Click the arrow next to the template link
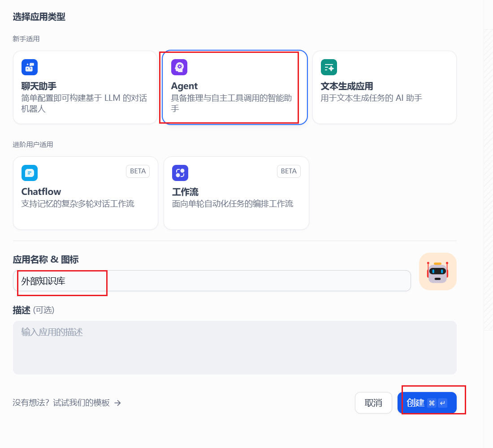Screen dimensions: 493x448 click(x=118, y=403)
